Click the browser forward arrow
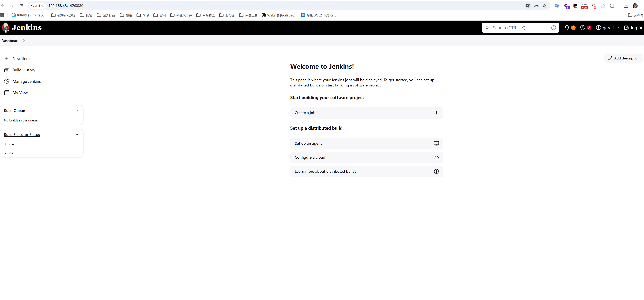 coord(12,6)
